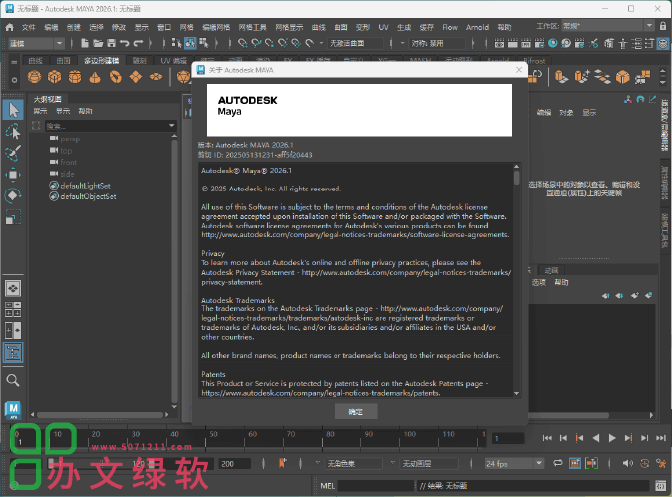
Task: Click the Open Render View clapperboard icon
Action: pyautogui.click(x=499, y=43)
